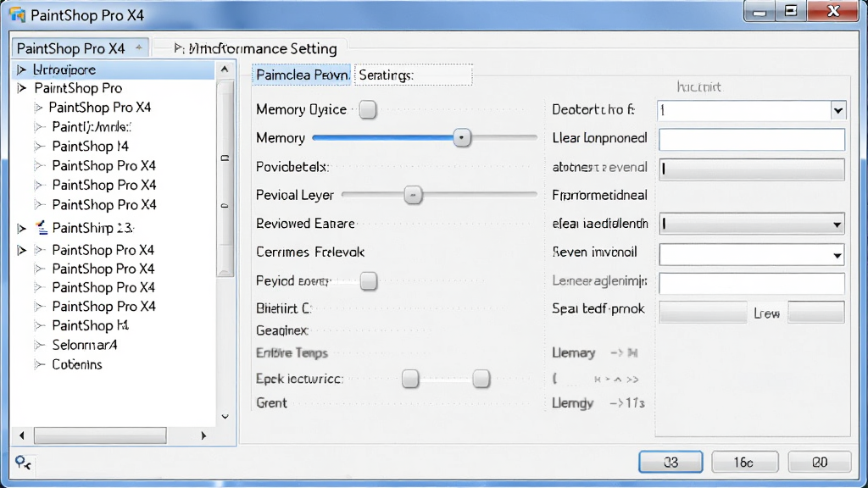Select the Paintl):/mnle: tree row
This screenshot has height=488, width=868.
(92, 127)
